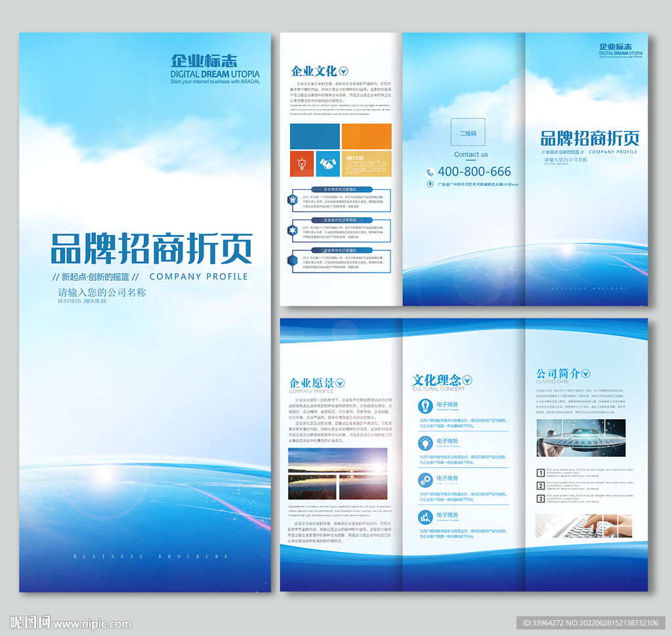This screenshot has height=636, width=672.
Task: Click the small 企业标志 logo on the folded brochure
Action: [x=616, y=47]
